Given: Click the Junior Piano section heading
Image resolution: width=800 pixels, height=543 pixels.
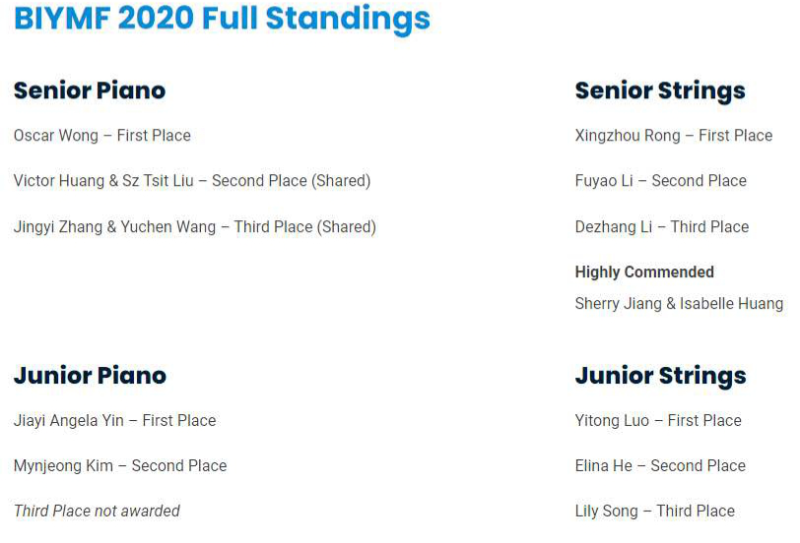Looking at the screenshot, I should [90, 376].
